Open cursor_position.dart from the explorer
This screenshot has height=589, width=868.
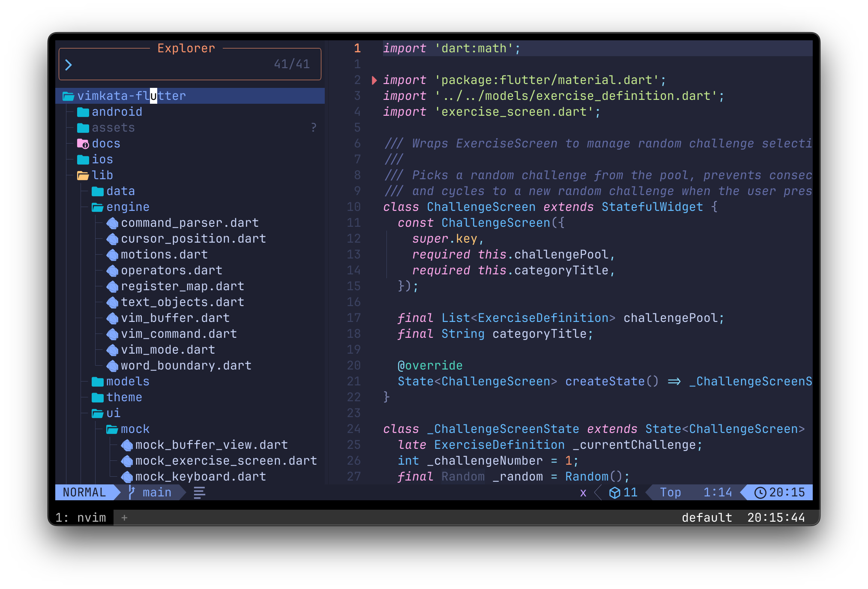[193, 238]
